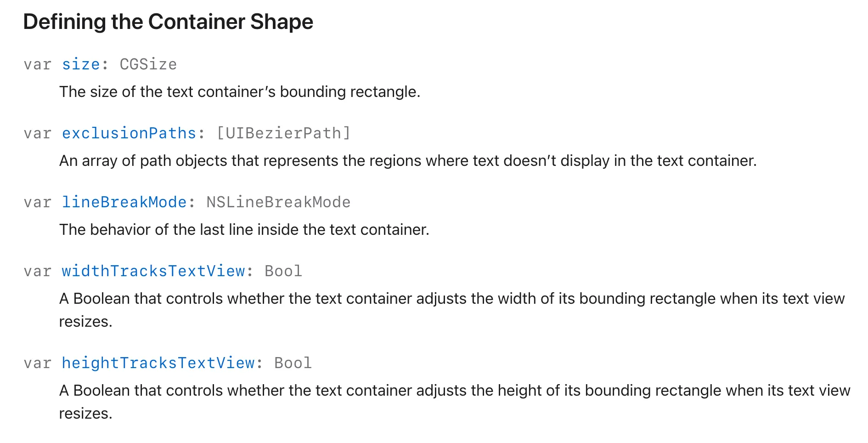The image size is (868, 443).
Task: Click the [UIBezierPath] type annotation
Action: pyautogui.click(x=283, y=133)
